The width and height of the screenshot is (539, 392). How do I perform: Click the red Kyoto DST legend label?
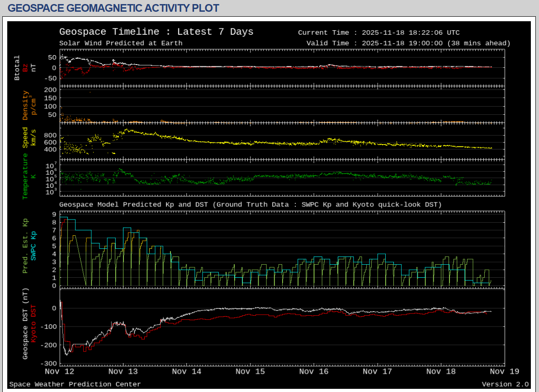tap(33, 324)
